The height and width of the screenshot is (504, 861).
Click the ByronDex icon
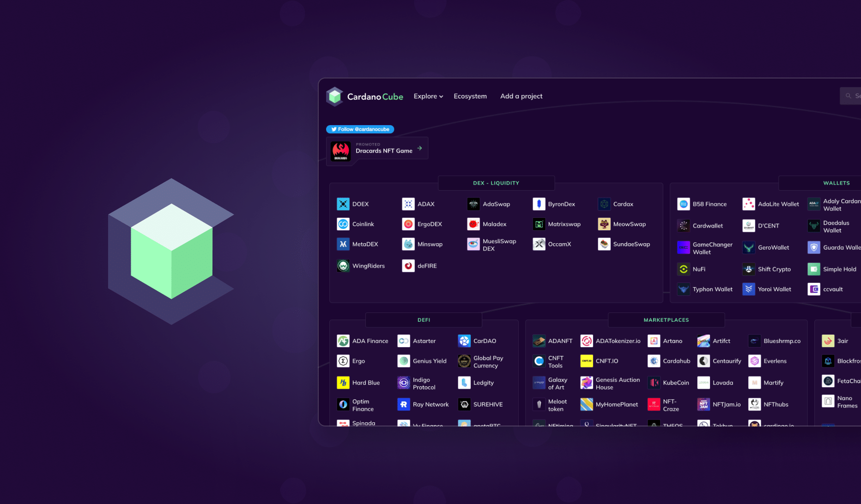click(539, 204)
